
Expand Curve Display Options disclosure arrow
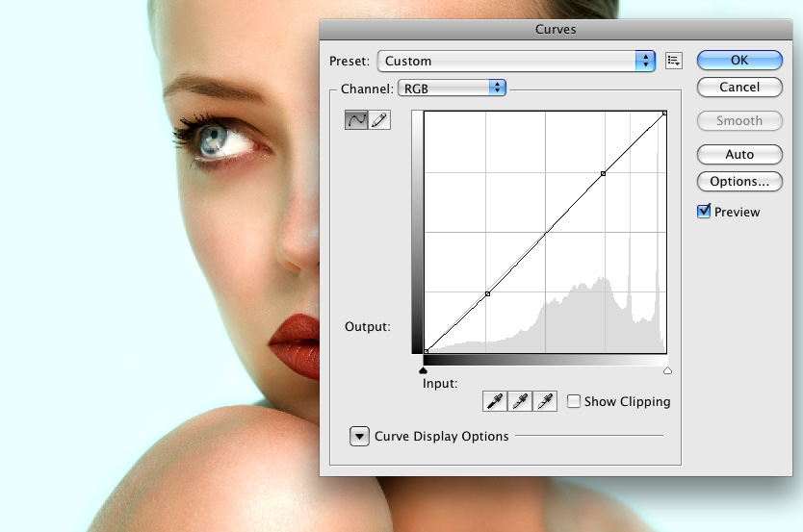359,437
